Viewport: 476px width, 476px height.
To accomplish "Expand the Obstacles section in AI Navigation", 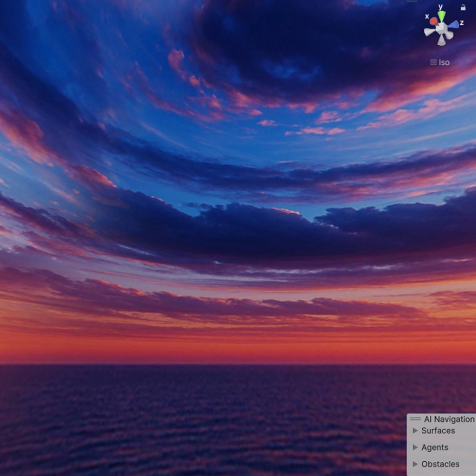I will pos(440,464).
